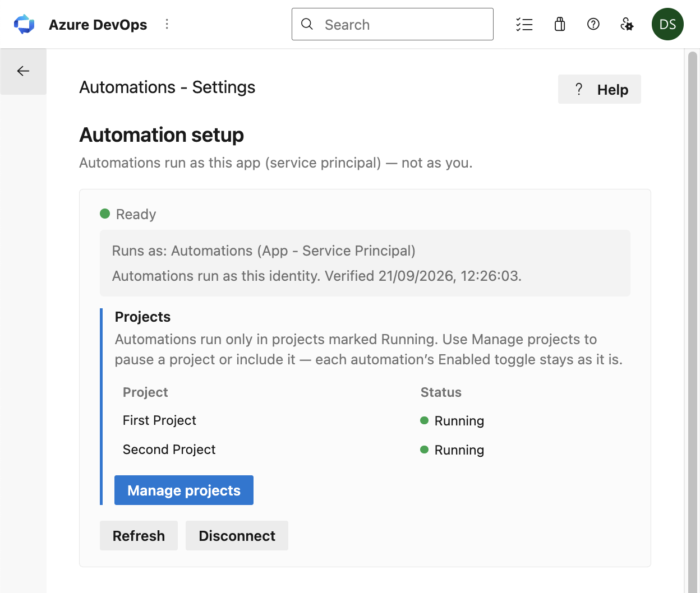Click the Projects section heading
The width and height of the screenshot is (700, 593).
pyautogui.click(x=142, y=317)
